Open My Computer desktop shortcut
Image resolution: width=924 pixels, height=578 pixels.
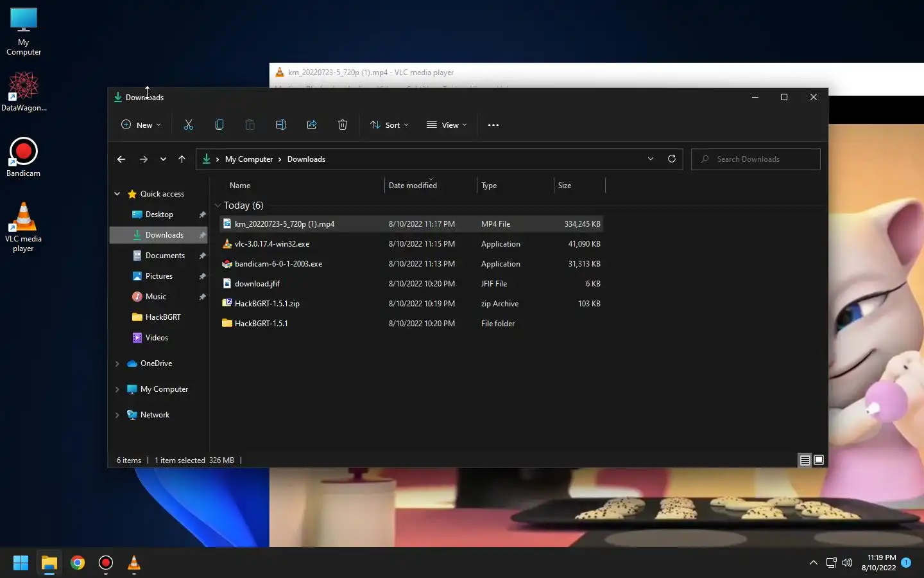point(24,31)
